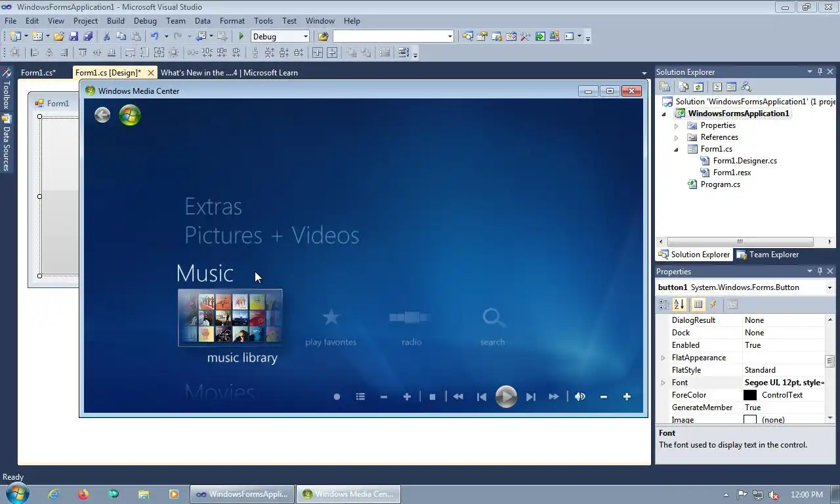Image resolution: width=840 pixels, height=504 pixels.
Task: Select Program.cs in Solution Explorer
Action: [720, 184]
